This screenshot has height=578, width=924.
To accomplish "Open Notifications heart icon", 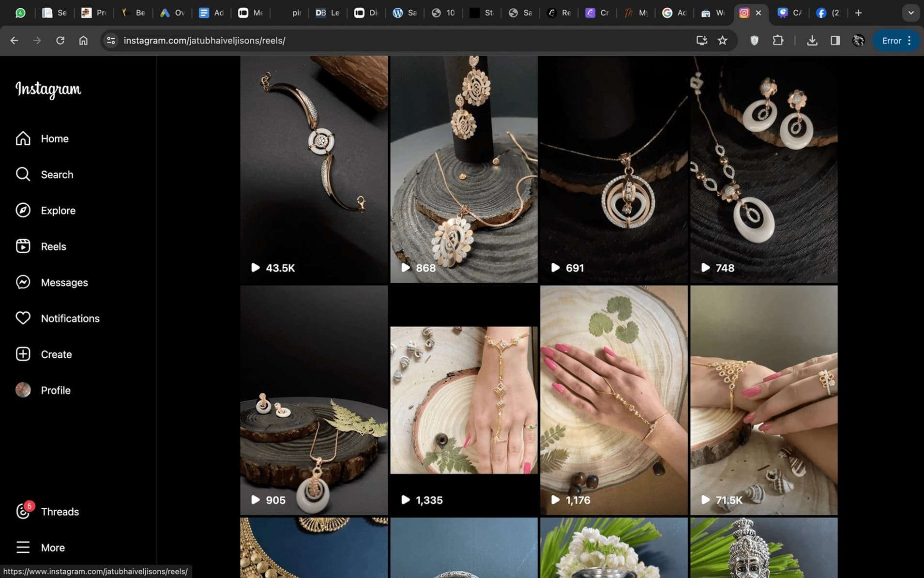I will [x=23, y=318].
